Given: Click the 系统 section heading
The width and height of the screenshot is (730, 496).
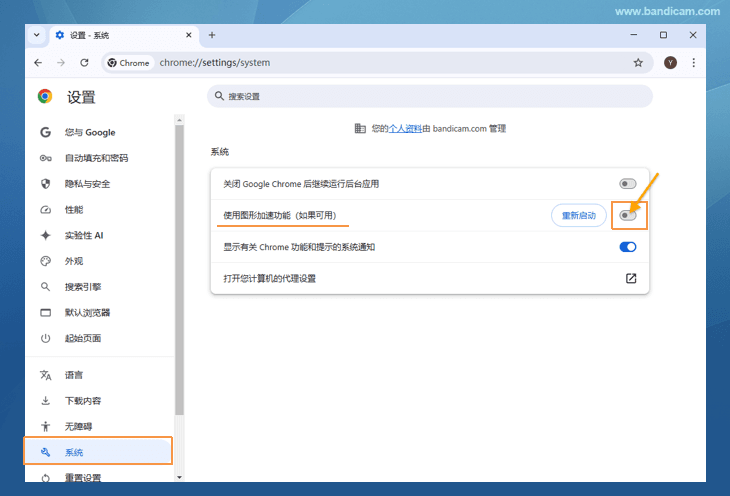Looking at the screenshot, I should (x=220, y=152).
